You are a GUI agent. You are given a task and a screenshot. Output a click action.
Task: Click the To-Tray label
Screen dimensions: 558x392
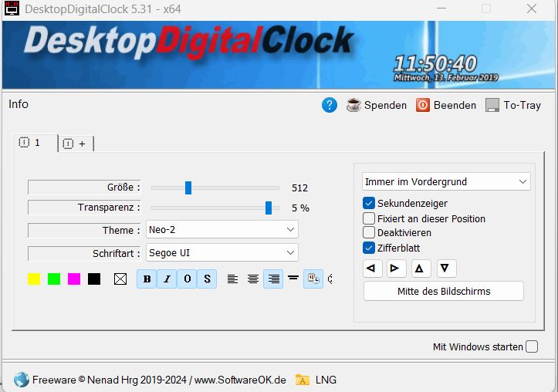(x=522, y=105)
